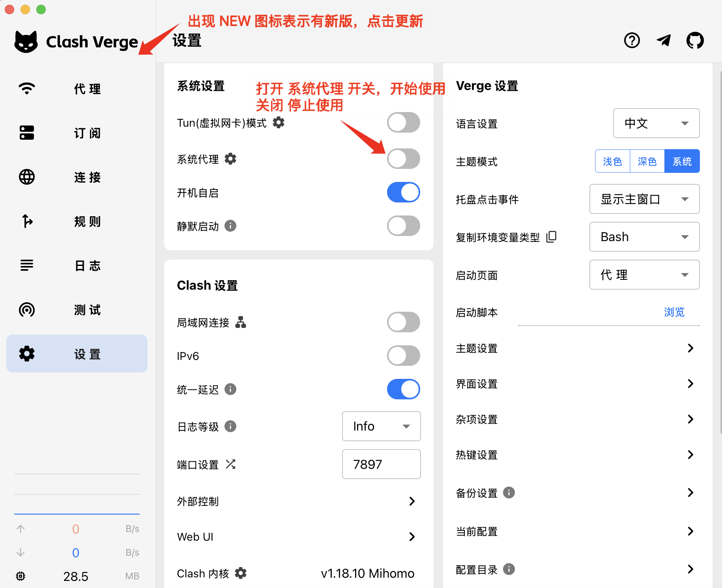Go to the 代理 sidebar page
This screenshot has width=722, height=588.
point(77,89)
